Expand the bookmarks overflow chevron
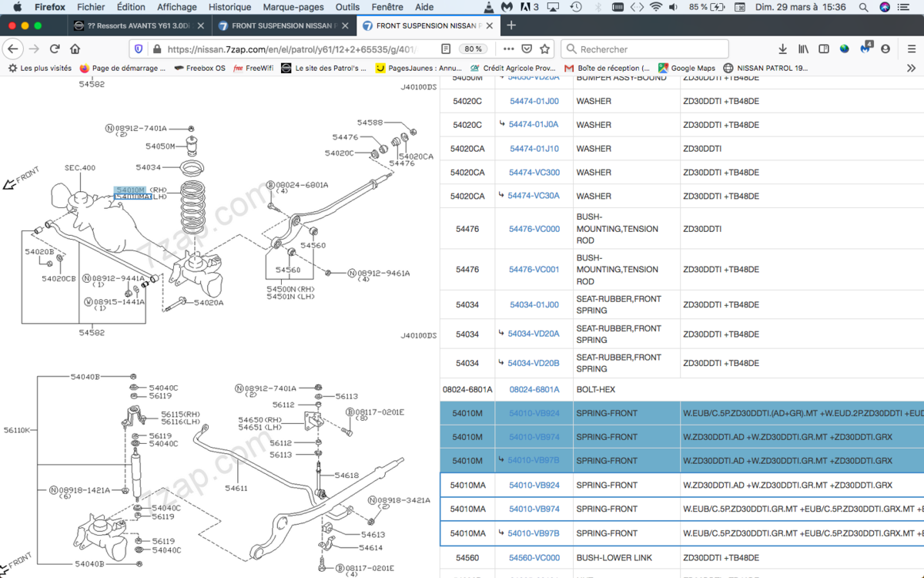The image size is (924, 578). click(912, 68)
